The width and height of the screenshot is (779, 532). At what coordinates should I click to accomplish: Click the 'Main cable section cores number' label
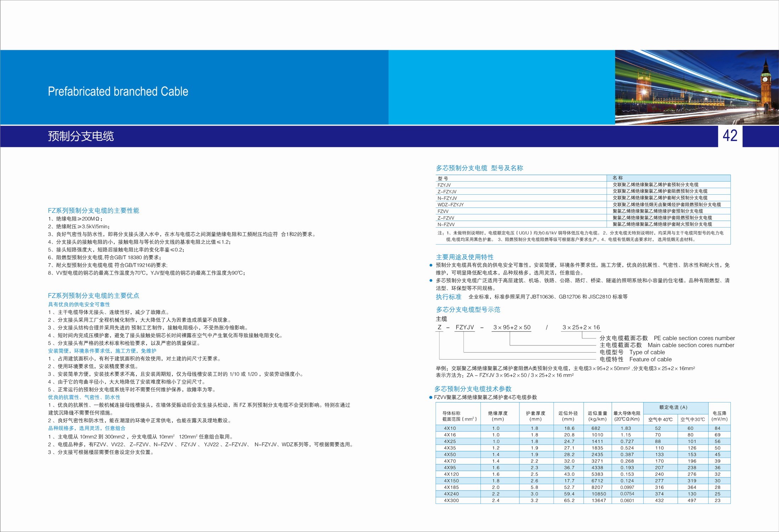tap(691, 345)
